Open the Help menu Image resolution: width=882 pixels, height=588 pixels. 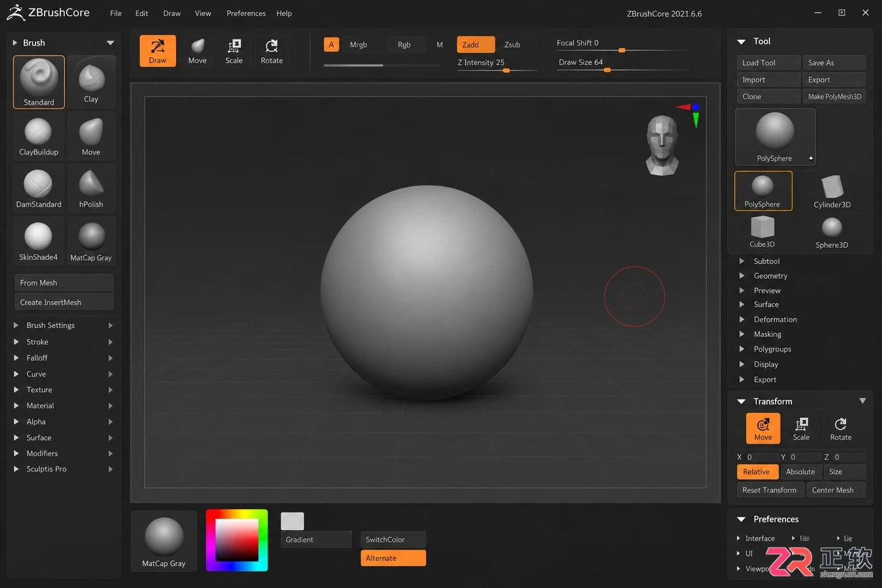click(284, 13)
